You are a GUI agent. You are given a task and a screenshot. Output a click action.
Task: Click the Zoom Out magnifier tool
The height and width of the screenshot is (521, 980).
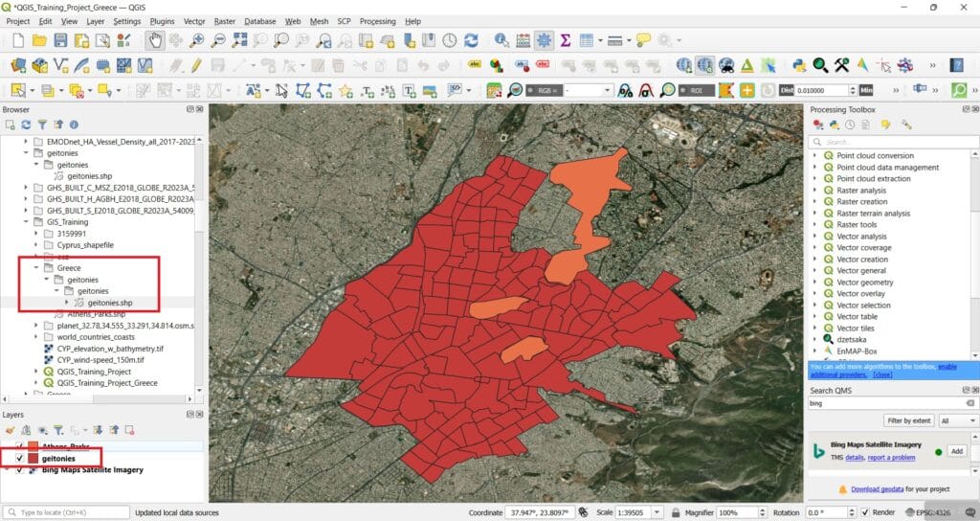218,40
